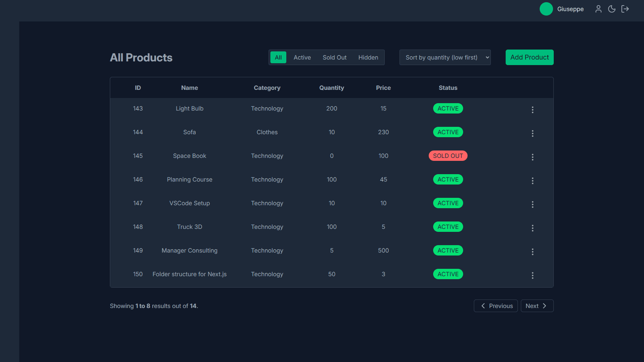Open the user profile icon
644x362 pixels.
598,9
